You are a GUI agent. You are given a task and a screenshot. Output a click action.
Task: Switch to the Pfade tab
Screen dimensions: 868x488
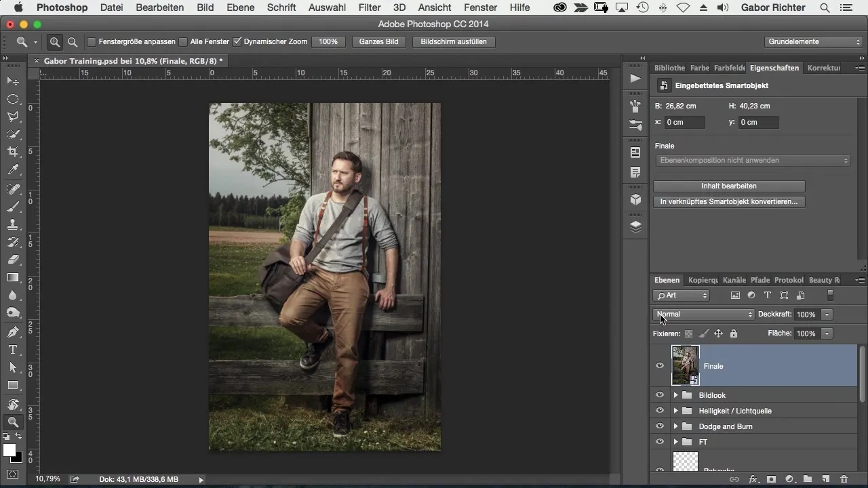coord(760,280)
